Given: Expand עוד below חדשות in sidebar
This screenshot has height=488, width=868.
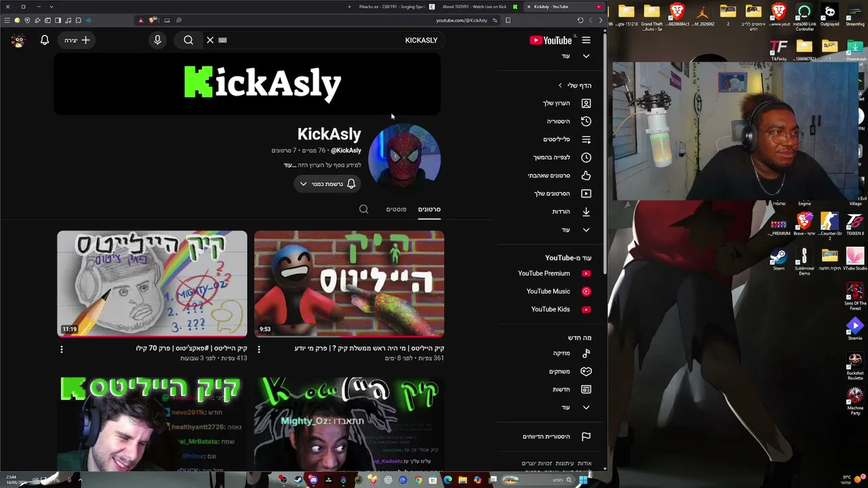Looking at the screenshot, I should (x=575, y=407).
